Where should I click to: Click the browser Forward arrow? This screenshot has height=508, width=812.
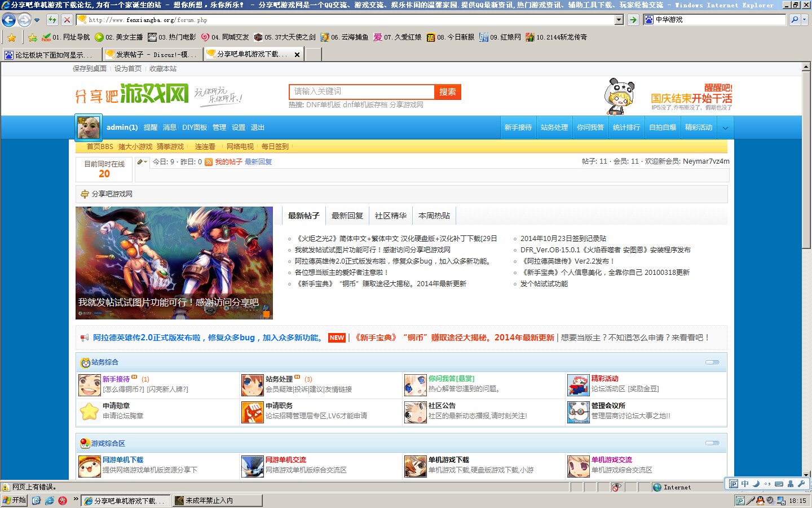(x=24, y=20)
